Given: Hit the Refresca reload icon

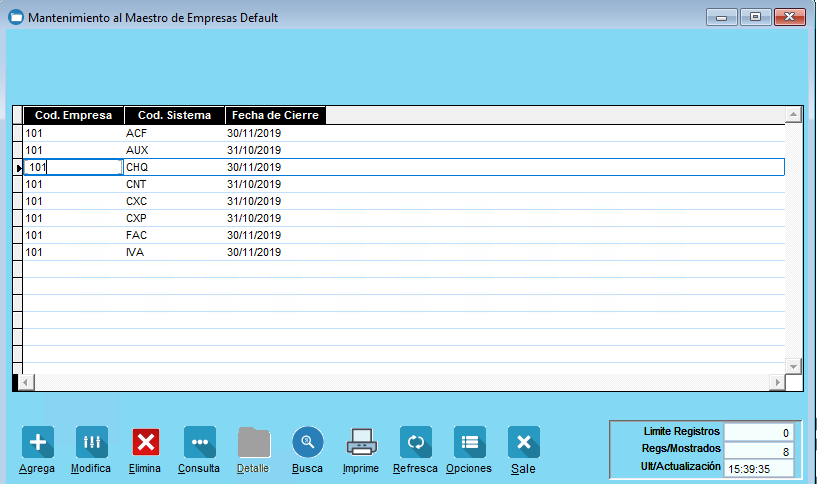Looking at the screenshot, I should [415, 442].
